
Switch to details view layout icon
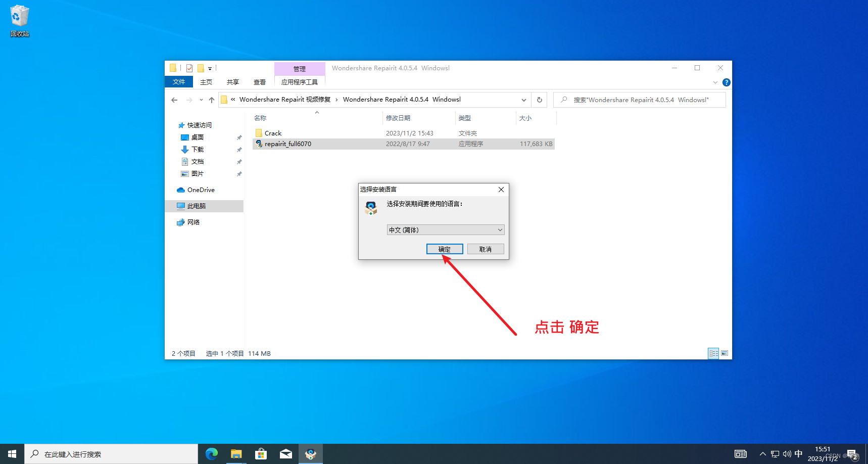[713, 353]
